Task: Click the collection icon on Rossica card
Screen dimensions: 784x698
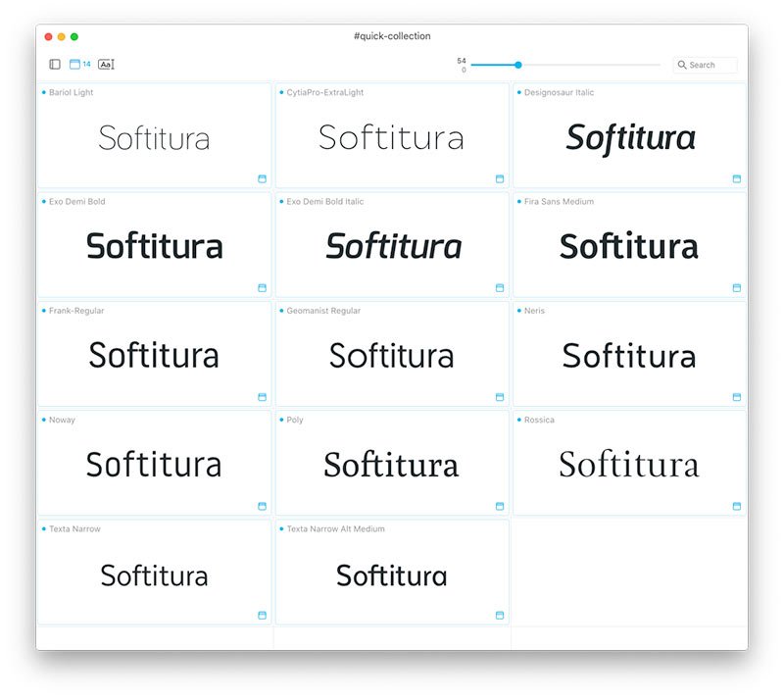Action: tap(737, 506)
